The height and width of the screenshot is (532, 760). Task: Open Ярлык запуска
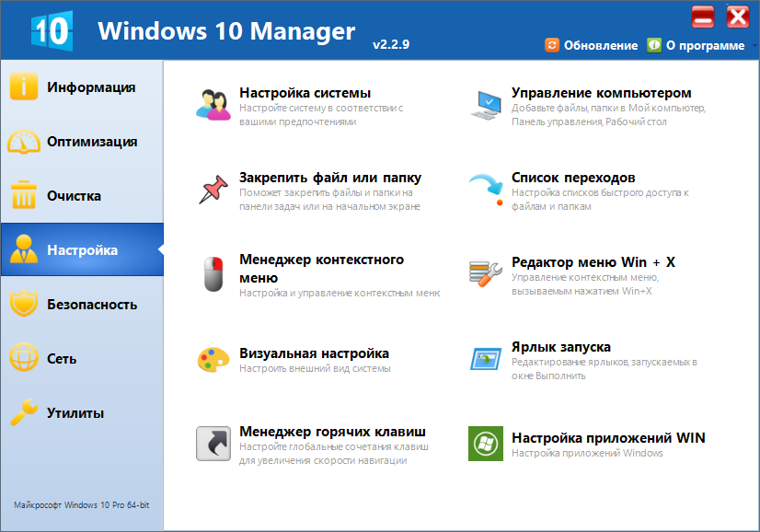561,347
